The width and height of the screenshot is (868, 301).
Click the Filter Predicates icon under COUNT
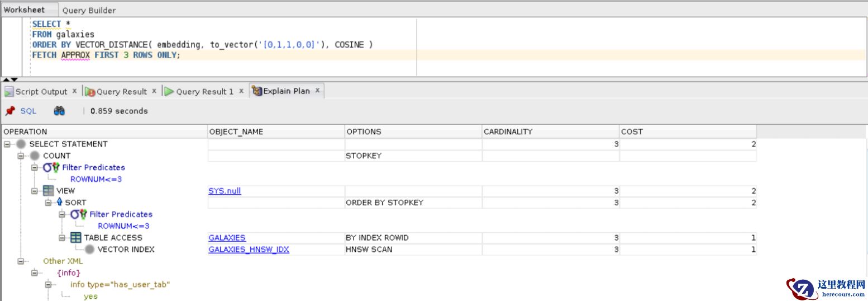pos(51,167)
